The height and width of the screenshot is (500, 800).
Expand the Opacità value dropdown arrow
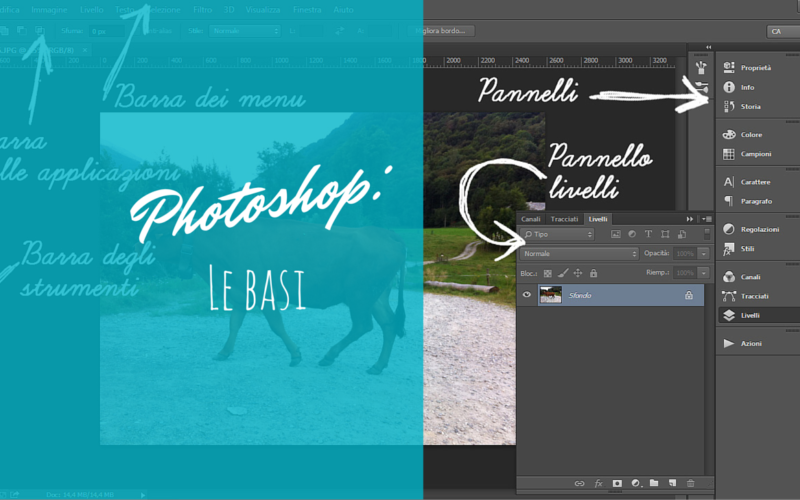pyautogui.click(x=704, y=254)
